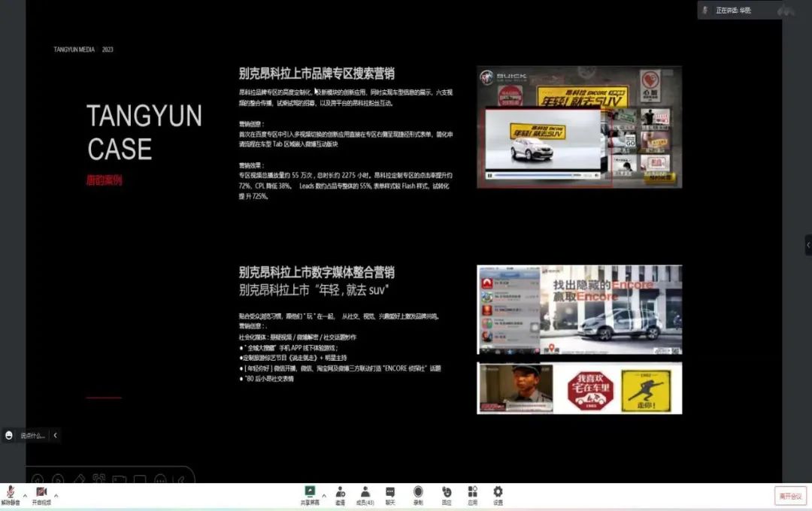
Task: Collapse the quick chat bar chevron
Action: (56, 435)
